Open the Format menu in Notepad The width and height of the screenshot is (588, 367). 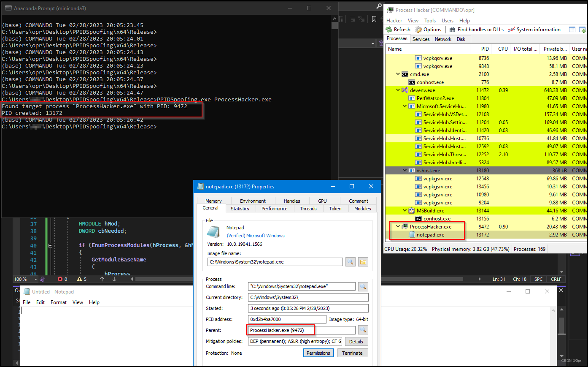click(x=59, y=302)
